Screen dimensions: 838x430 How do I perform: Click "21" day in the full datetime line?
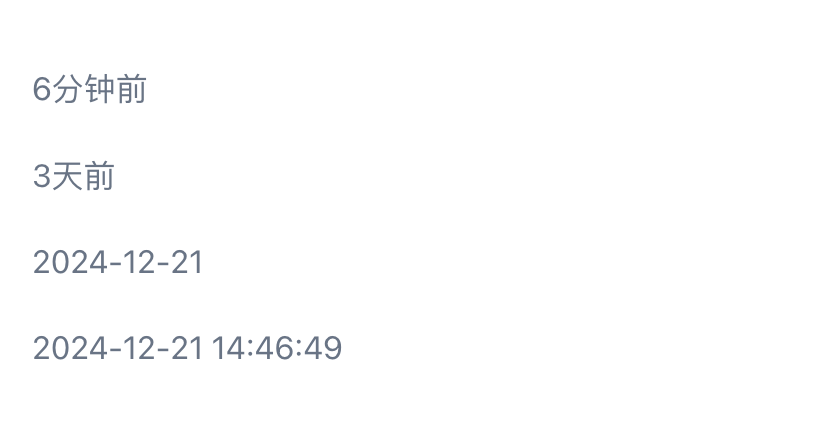187,348
